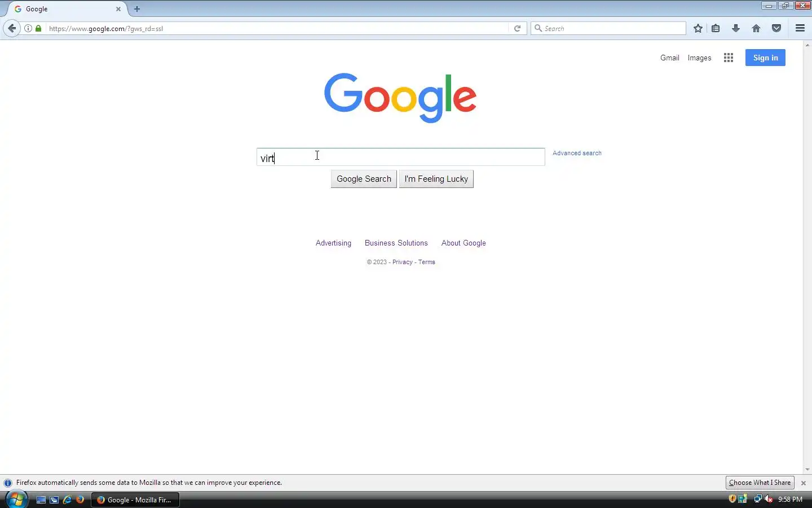Viewport: 812px width, 508px height.
Task: Click the Google Search button
Action: click(364, 179)
